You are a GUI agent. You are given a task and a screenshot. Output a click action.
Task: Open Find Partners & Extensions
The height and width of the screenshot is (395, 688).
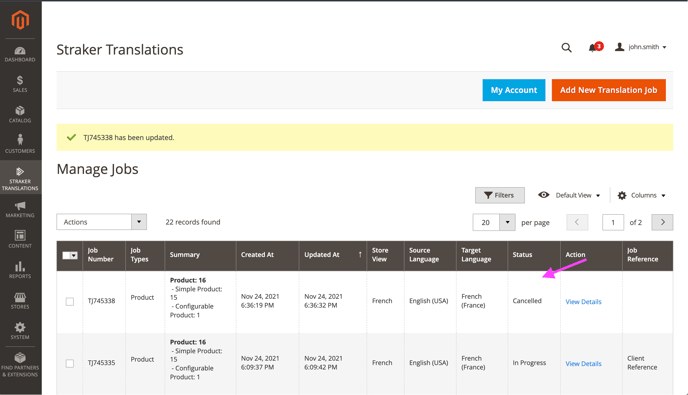click(20, 365)
